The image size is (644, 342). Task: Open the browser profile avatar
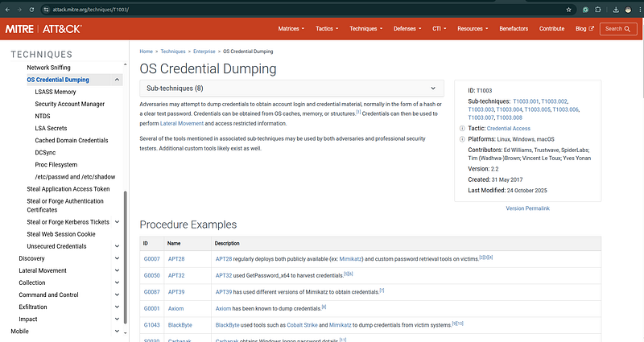(628, 10)
